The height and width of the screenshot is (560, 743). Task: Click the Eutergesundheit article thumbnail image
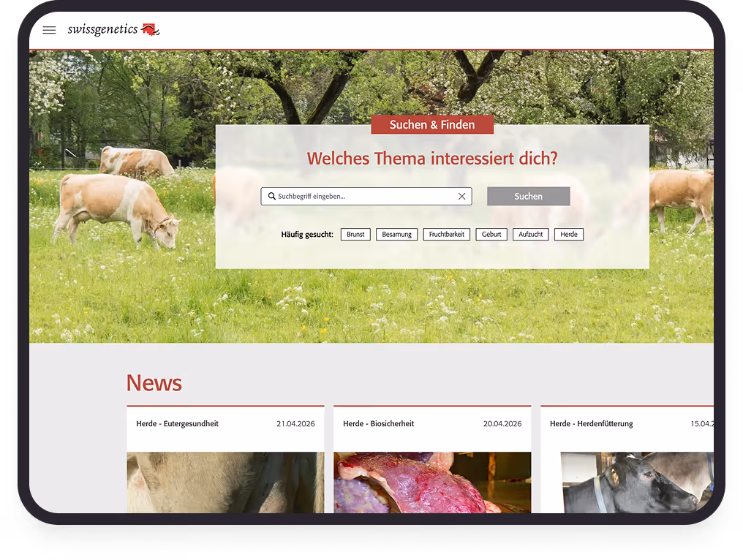tap(225, 483)
